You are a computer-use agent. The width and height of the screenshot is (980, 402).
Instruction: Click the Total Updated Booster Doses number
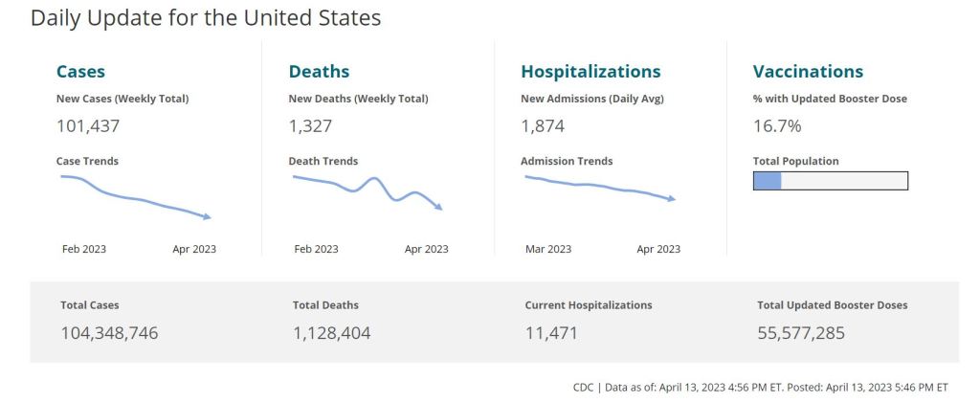pyautogui.click(x=801, y=333)
